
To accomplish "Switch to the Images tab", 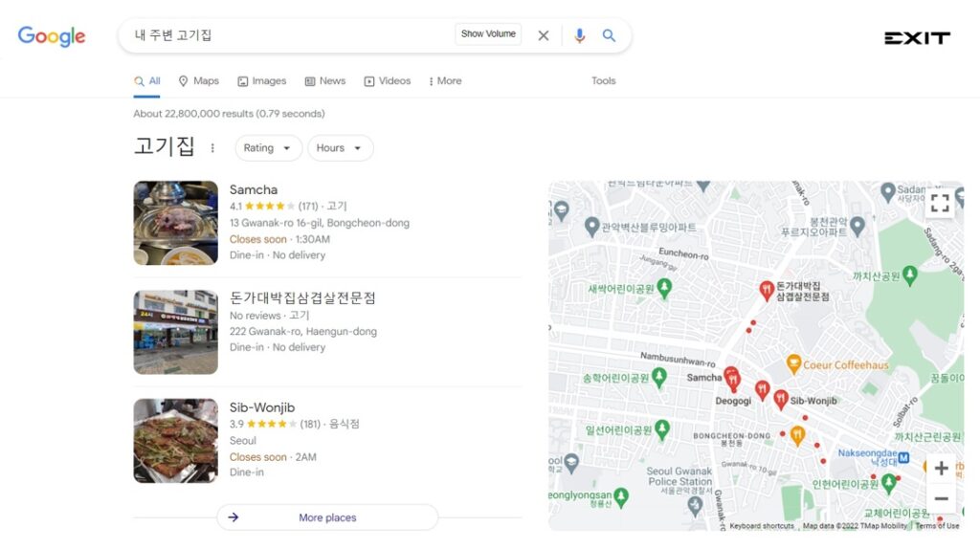I will (x=262, y=81).
